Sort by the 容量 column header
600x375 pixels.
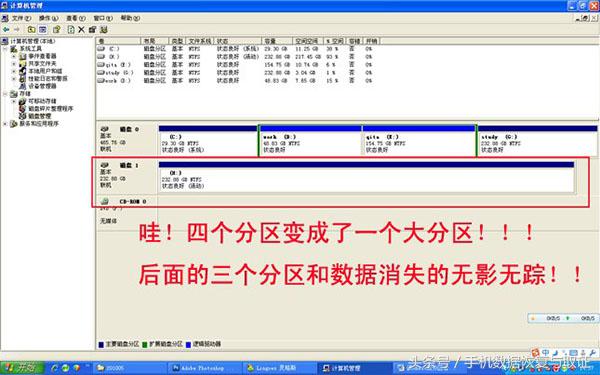pos(277,41)
